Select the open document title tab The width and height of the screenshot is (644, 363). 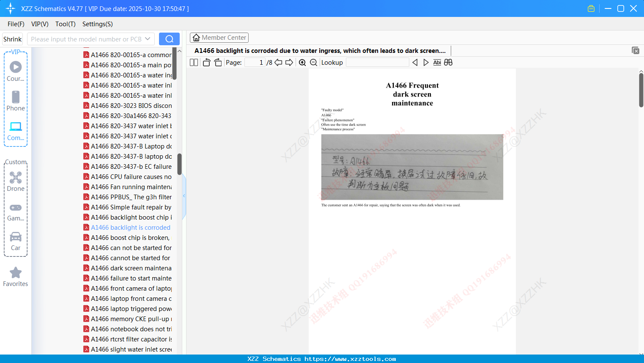tap(320, 51)
